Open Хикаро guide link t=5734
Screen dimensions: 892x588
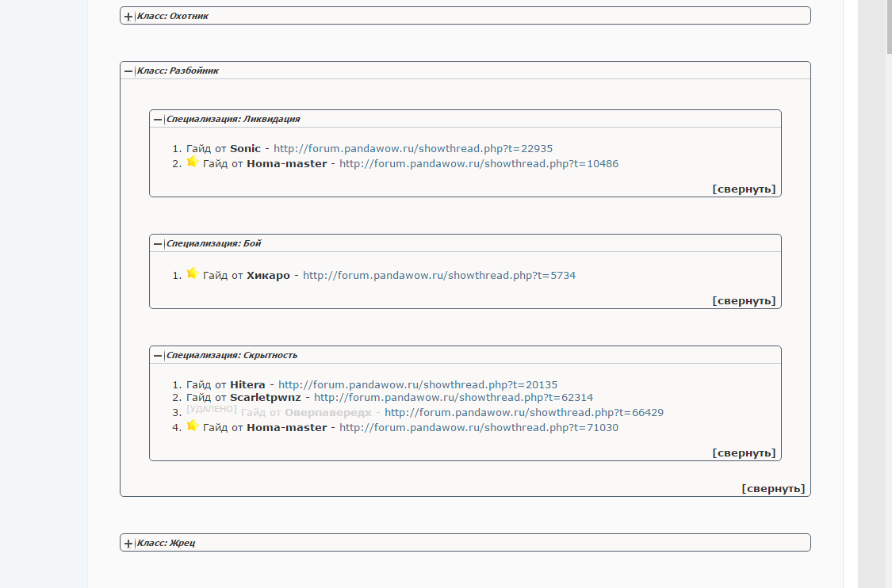point(438,276)
